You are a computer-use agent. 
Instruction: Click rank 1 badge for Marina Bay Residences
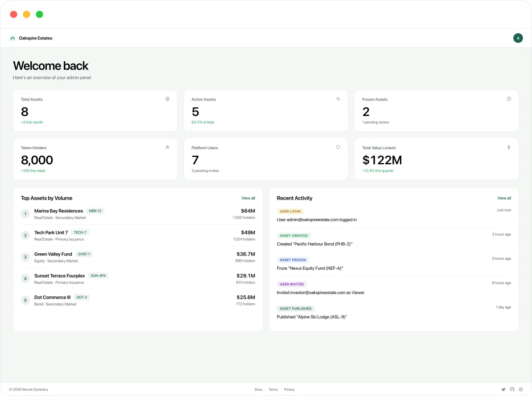tap(25, 214)
